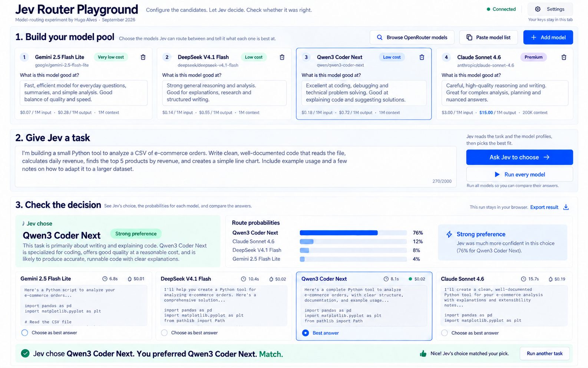This screenshot has height=368, width=588.
Task: Click the green checkmark match icon
Action: tap(25, 353)
